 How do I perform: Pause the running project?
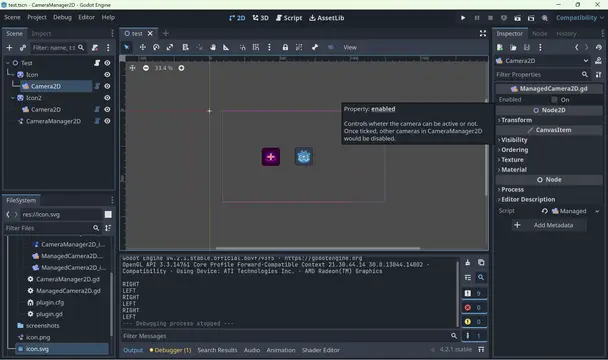pyautogui.click(x=477, y=18)
